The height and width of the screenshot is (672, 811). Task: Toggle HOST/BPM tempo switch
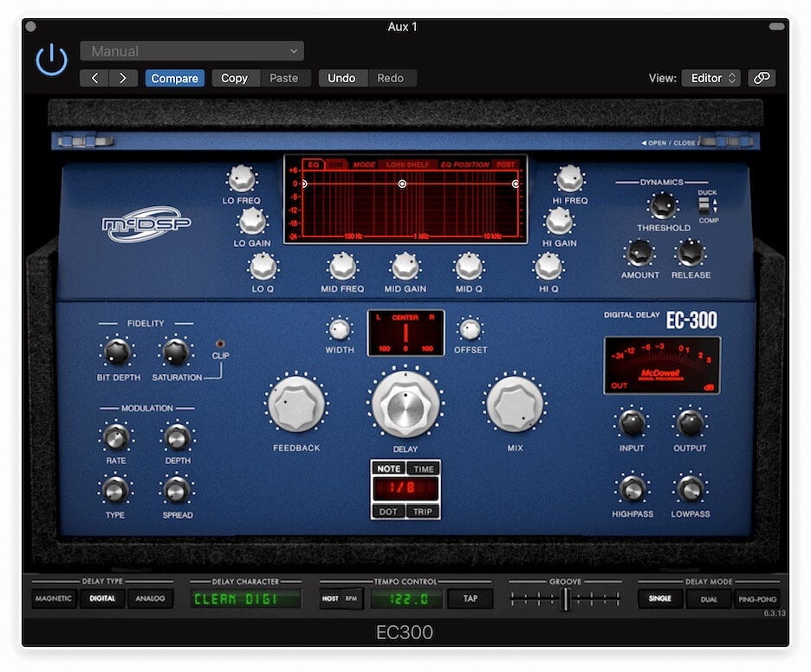click(x=341, y=598)
